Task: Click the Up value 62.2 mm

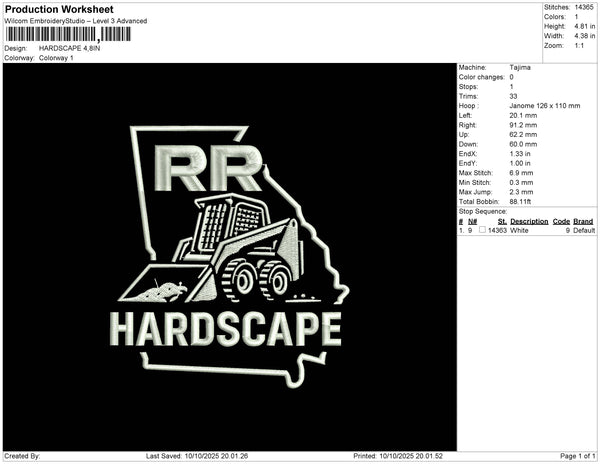Action: [523, 135]
